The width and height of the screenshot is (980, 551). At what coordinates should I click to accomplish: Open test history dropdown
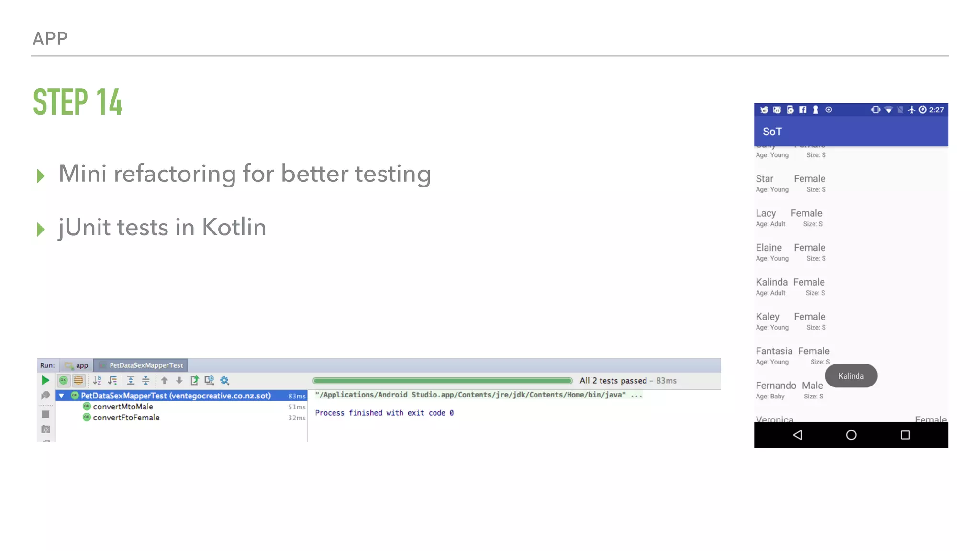209,380
